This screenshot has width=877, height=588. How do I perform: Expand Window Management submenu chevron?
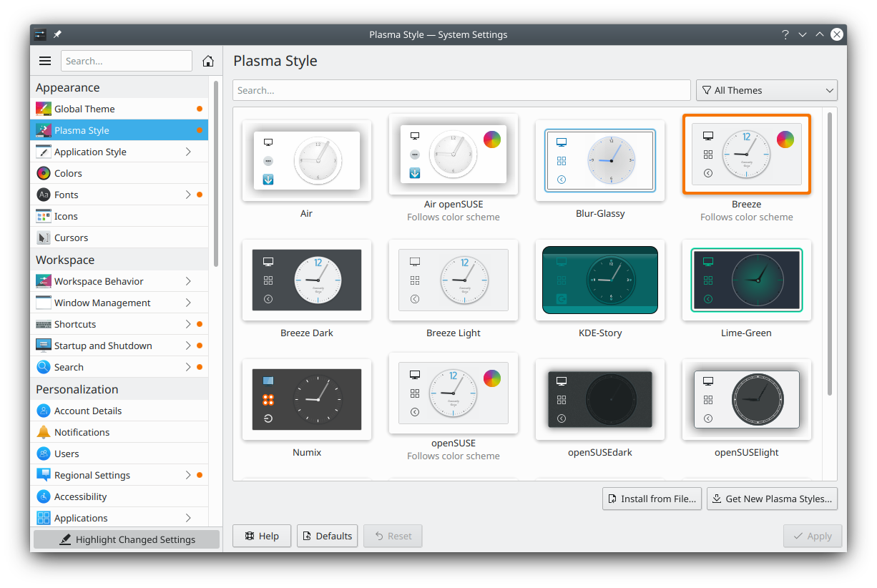point(188,303)
